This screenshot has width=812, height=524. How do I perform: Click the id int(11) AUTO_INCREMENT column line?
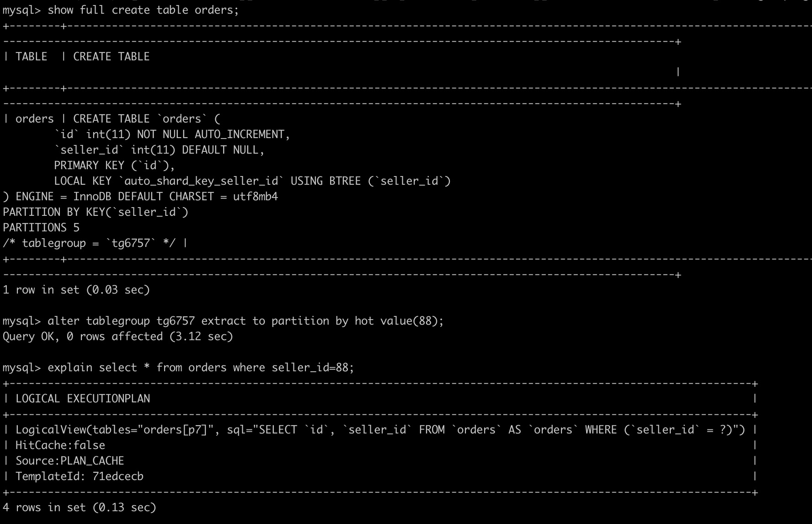click(x=172, y=134)
